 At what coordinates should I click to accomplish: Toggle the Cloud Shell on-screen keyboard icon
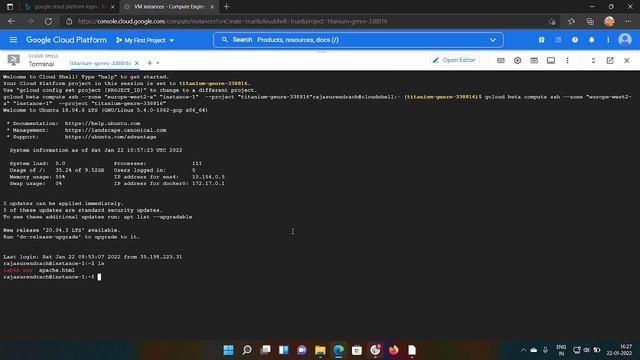[x=501, y=60]
